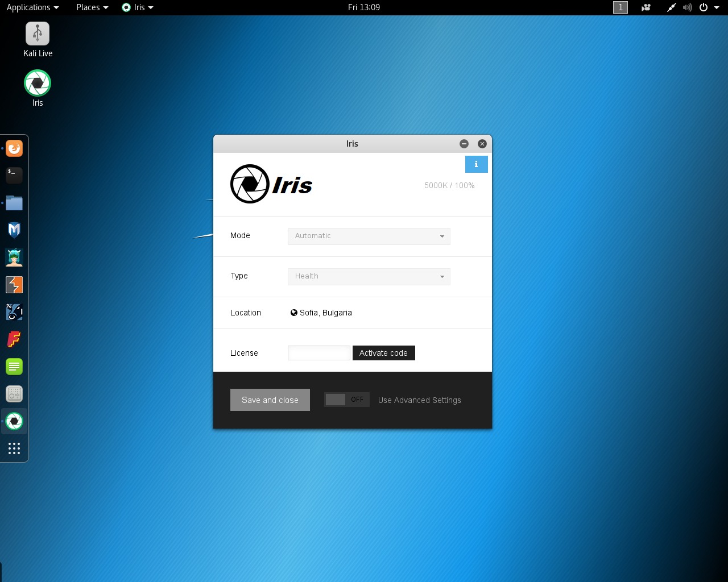Show all applications grid
The height and width of the screenshot is (582, 728).
tap(14, 448)
